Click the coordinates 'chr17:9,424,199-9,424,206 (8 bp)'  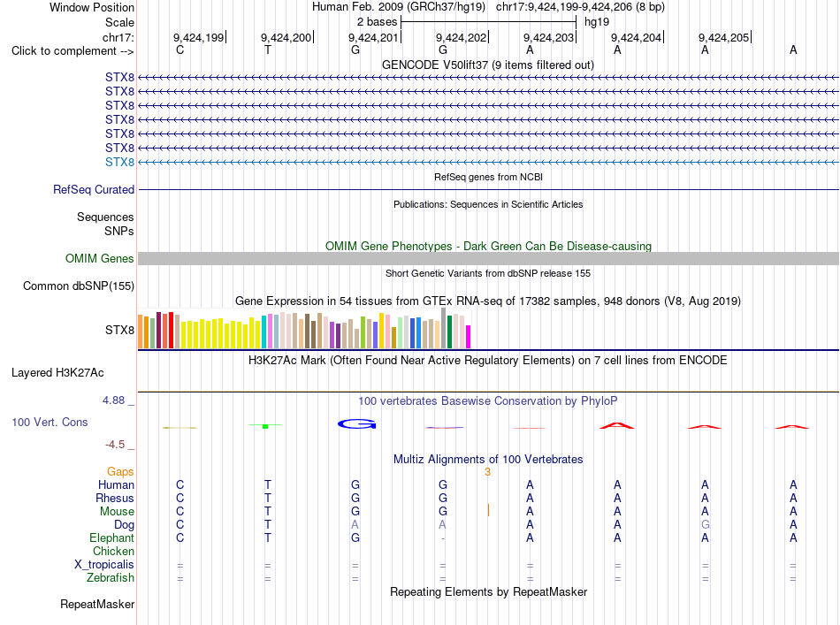coord(580,7)
